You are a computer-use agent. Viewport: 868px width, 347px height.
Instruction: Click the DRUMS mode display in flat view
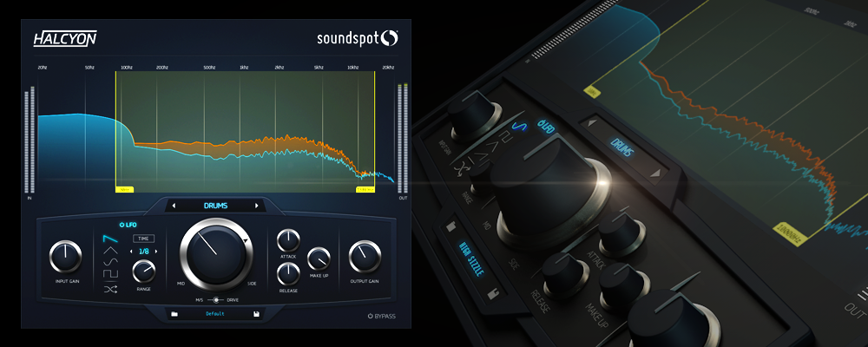[216, 206]
